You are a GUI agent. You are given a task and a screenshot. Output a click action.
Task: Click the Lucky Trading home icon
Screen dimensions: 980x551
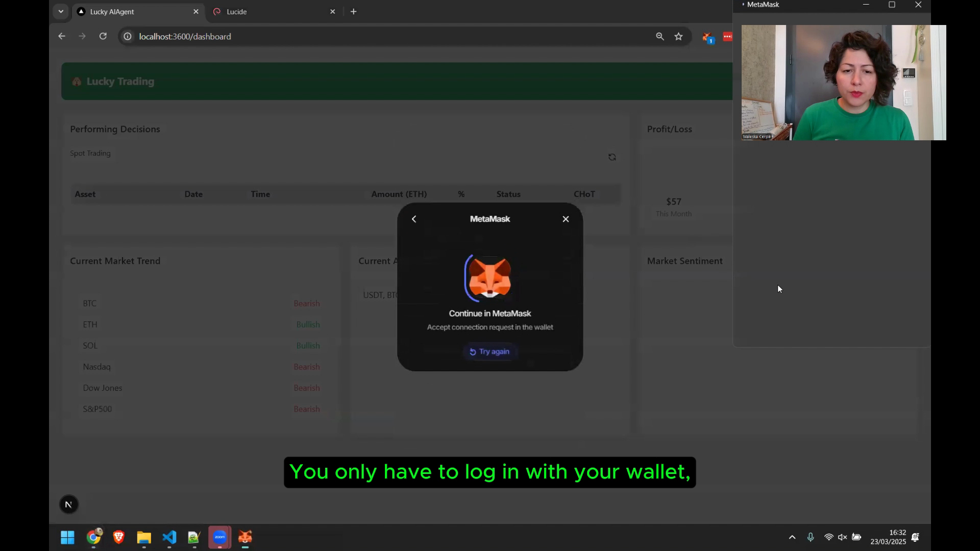pos(77,82)
